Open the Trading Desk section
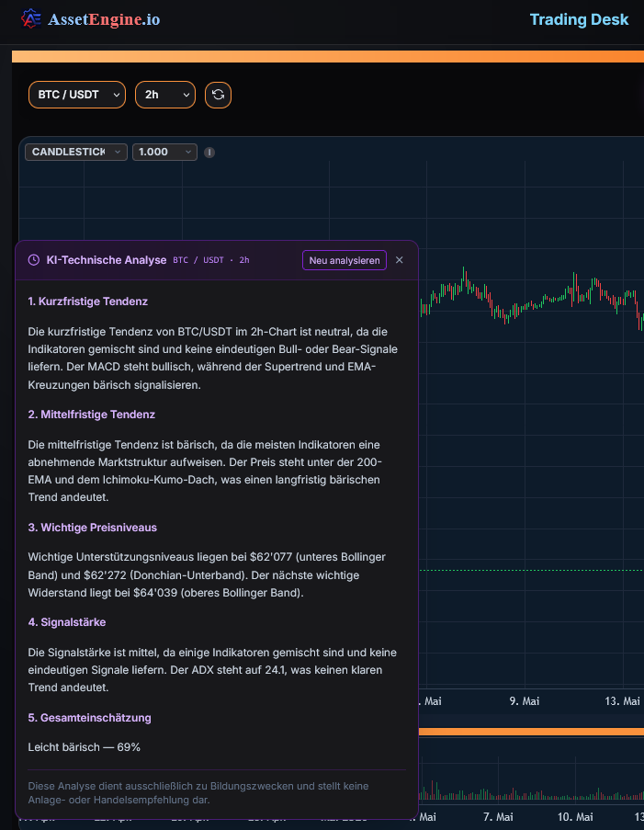 point(579,19)
